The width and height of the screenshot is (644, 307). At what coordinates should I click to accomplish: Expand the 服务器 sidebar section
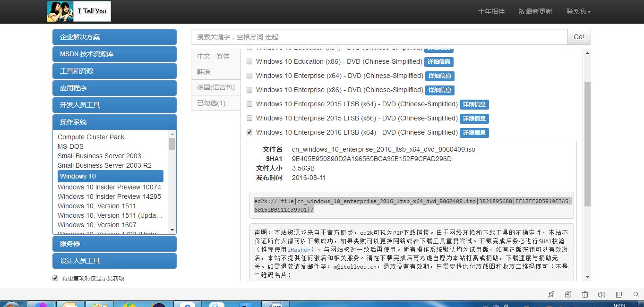[x=114, y=244]
